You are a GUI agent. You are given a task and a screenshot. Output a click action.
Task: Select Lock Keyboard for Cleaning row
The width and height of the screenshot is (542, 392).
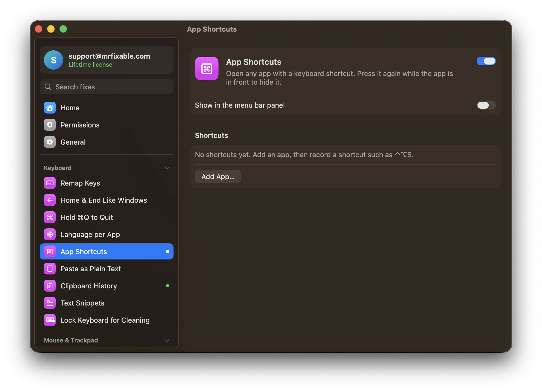107,320
